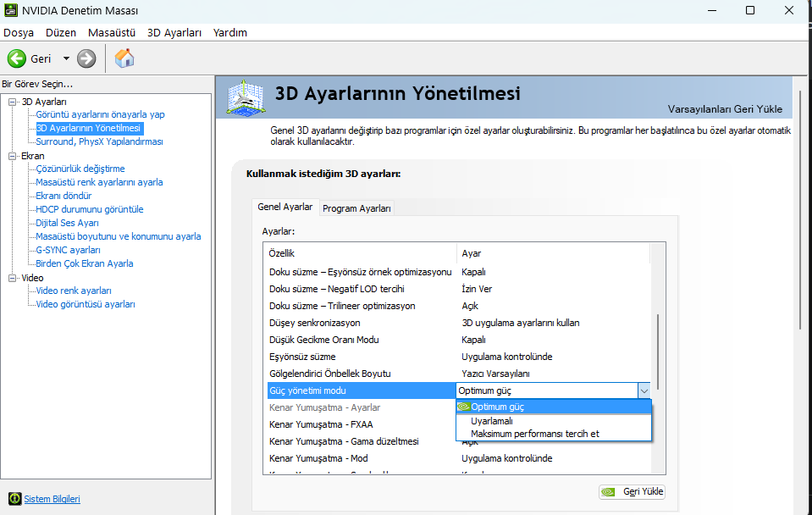Open Masaüstü boyutunu ve konumunu ayarla

click(118, 236)
